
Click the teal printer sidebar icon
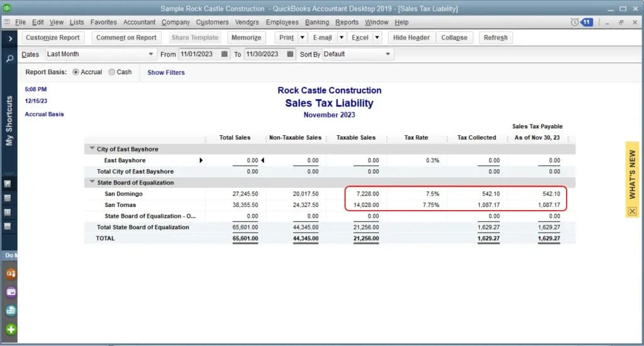11,311
